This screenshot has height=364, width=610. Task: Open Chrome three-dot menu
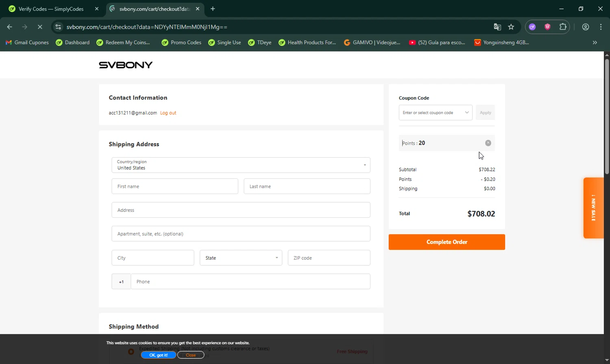click(x=601, y=27)
